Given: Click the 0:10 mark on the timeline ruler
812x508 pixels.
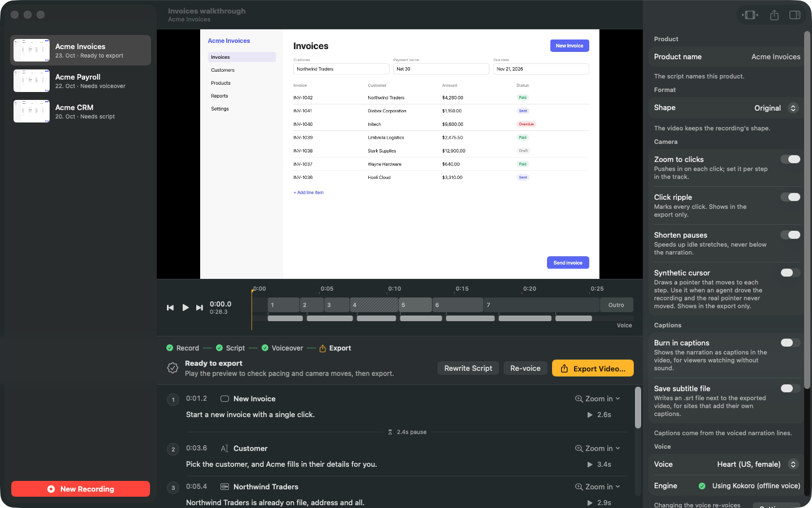Looking at the screenshot, I should [x=394, y=288].
